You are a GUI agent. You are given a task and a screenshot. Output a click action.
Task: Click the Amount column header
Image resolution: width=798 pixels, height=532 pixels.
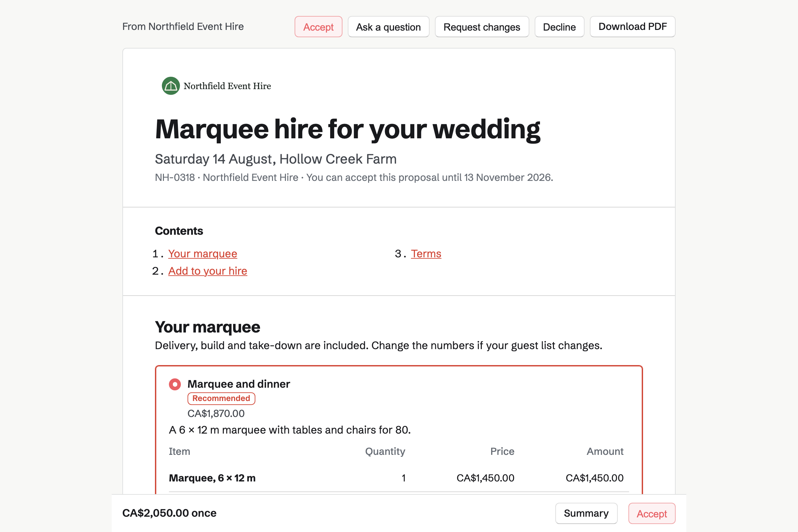pos(605,452)
